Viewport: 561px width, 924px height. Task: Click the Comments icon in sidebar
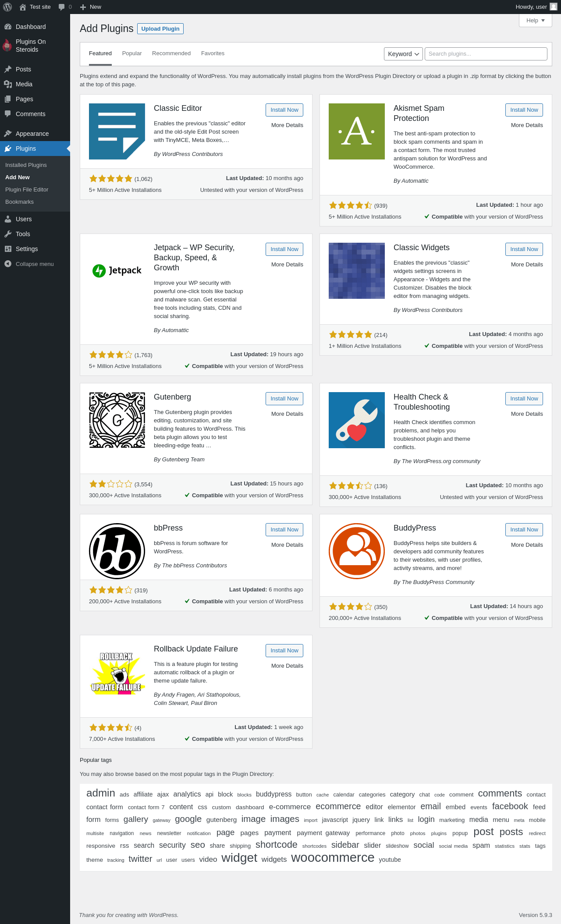(x=8, y=114)
